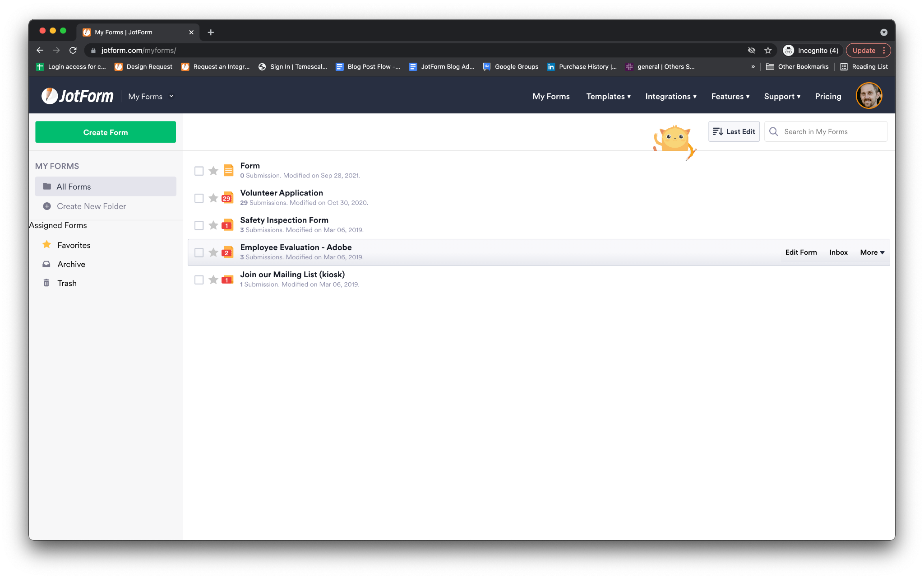Tick the Join our Mailing List checkbox
The height and width of the screenshot is (578, 924).
[x=199, y=280]
